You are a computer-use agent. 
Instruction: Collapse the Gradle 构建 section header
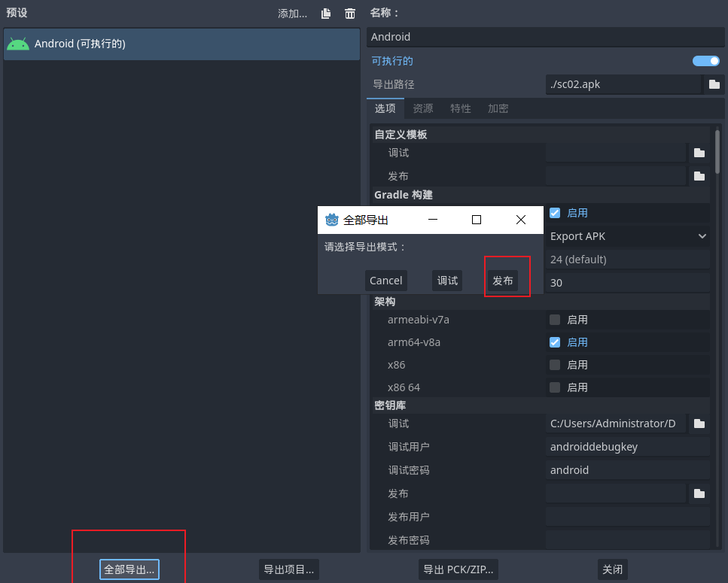pos(541,195)
